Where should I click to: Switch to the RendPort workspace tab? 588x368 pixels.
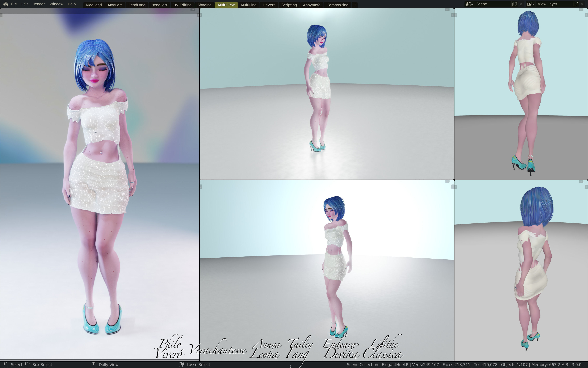pyautogui.click(x=159, y=5)
